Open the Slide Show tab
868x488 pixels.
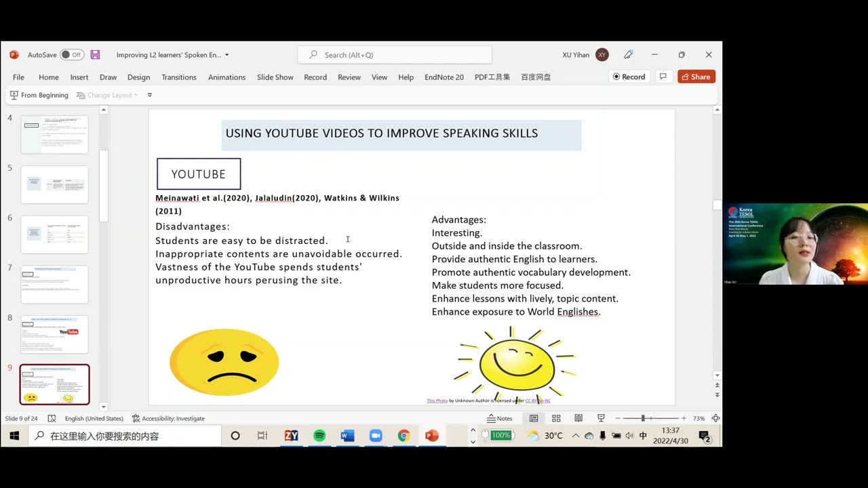point(275,77)
